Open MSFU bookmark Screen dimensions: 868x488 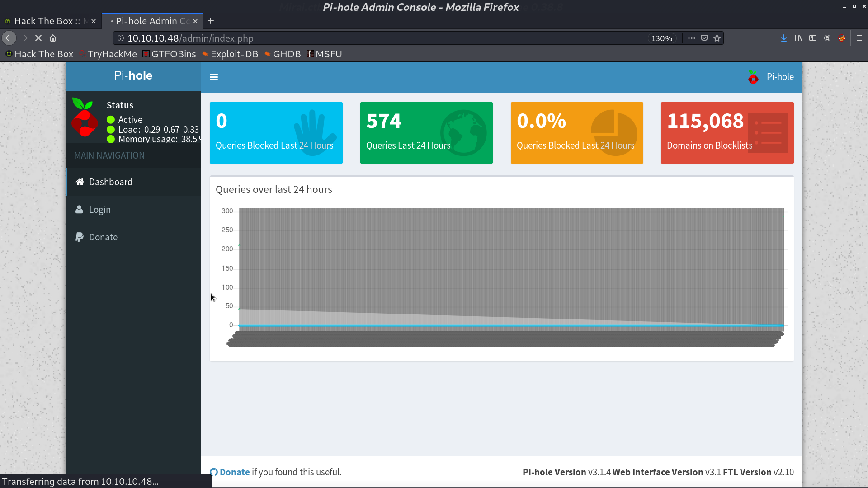click(324, 54)
